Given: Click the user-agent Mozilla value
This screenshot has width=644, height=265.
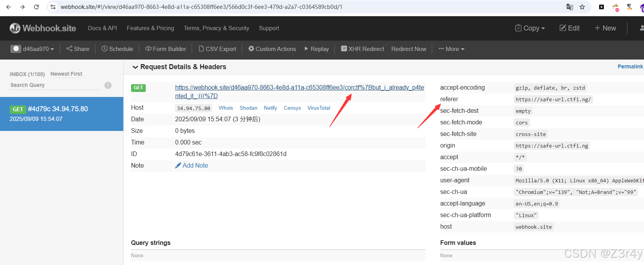Looking at the screenshot, I should coord(579,180).
